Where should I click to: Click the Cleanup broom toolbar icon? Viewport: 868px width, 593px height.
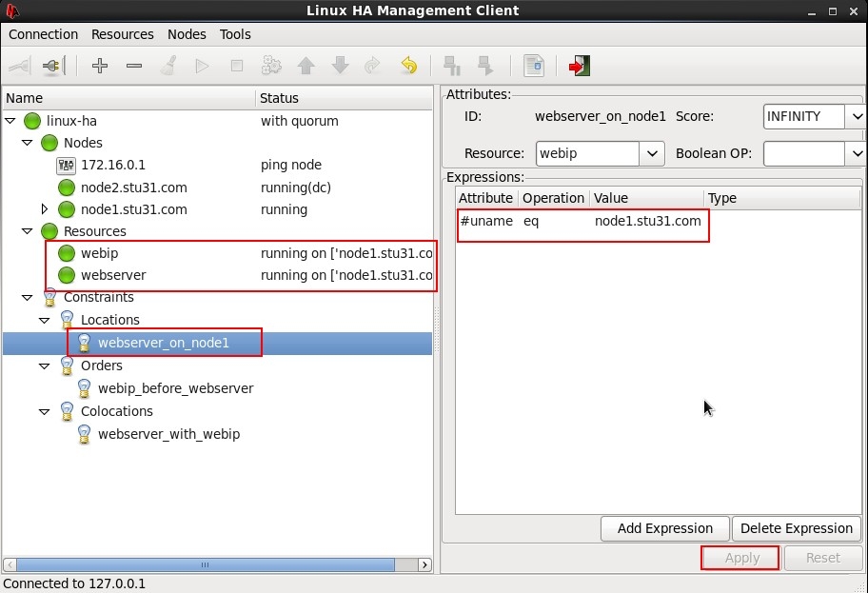tap(168, 66)
